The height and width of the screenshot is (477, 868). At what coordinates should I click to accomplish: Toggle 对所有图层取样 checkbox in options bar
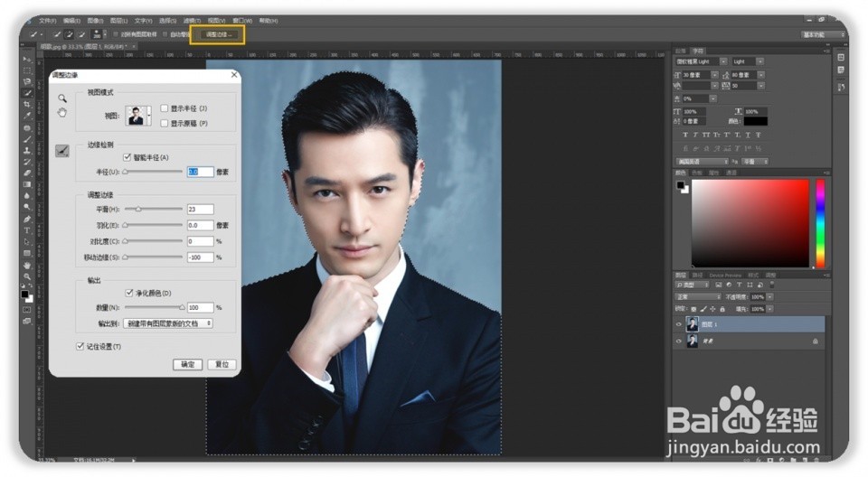pos(116,34)
